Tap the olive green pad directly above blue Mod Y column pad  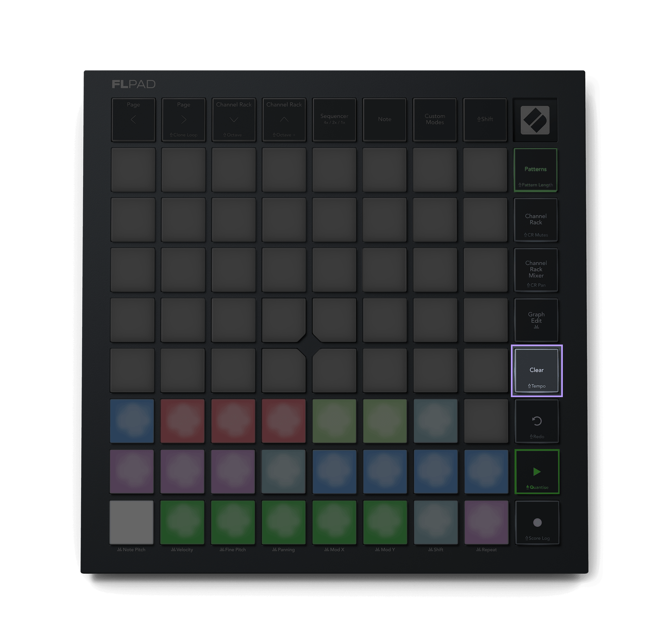385,421
